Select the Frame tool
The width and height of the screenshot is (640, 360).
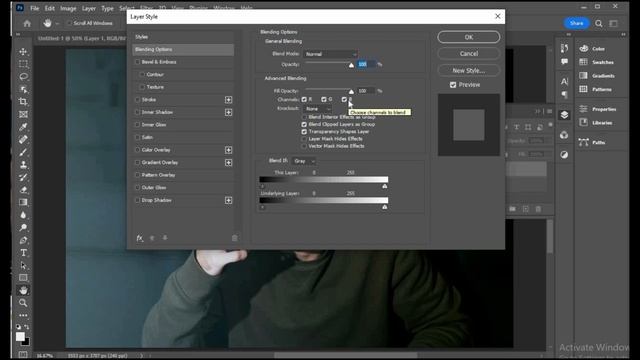pos(23,114)
